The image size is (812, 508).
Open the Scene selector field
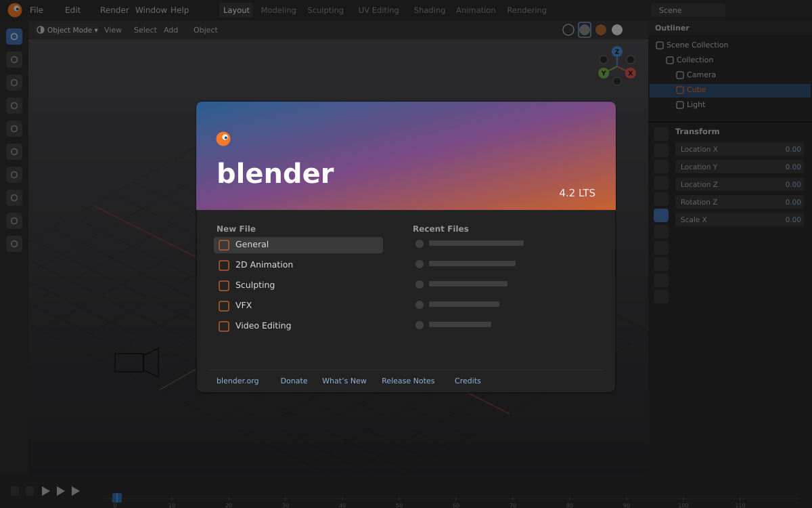click(688, 10)
